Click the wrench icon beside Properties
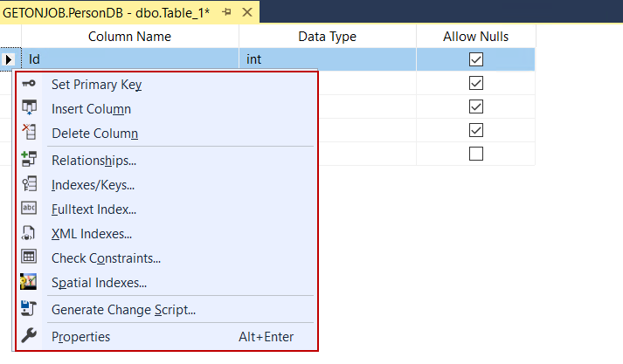Image resolution: width=623 pixels, height=364 pixels. click(x=29, y=336)
